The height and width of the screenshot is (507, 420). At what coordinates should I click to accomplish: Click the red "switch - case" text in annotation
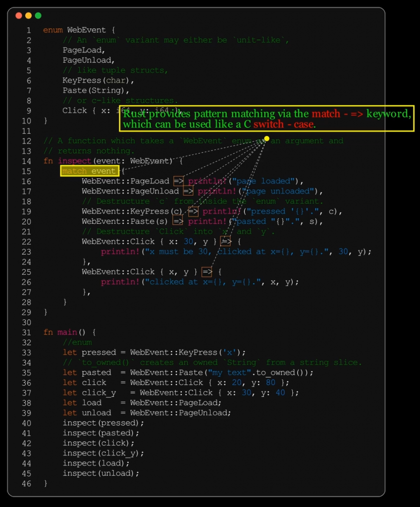tap(283, 124)
